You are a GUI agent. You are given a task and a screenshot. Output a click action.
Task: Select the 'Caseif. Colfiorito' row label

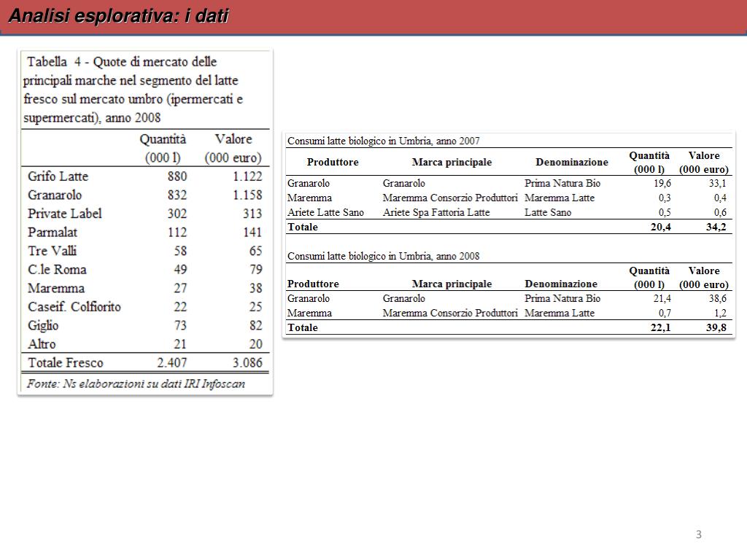(74, 307)
